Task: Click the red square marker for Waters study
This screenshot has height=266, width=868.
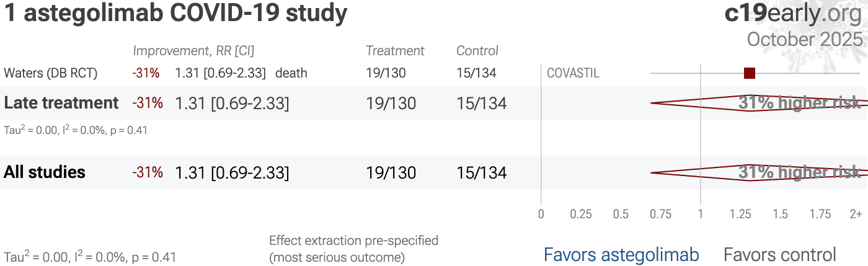Action: pyautogui.click(x=750, y=73)
